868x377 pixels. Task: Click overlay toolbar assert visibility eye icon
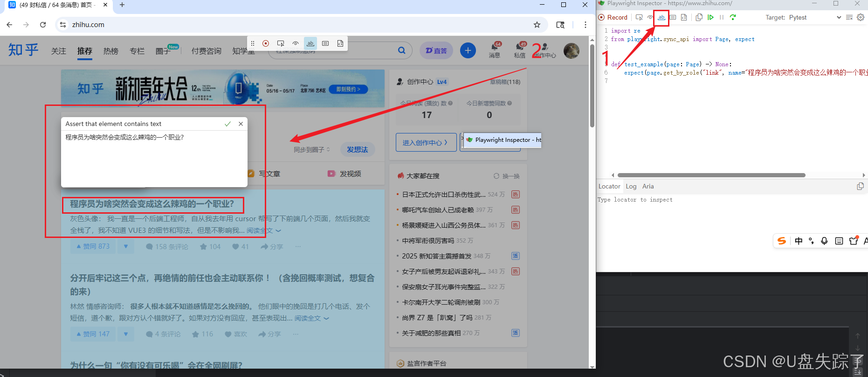296,43
